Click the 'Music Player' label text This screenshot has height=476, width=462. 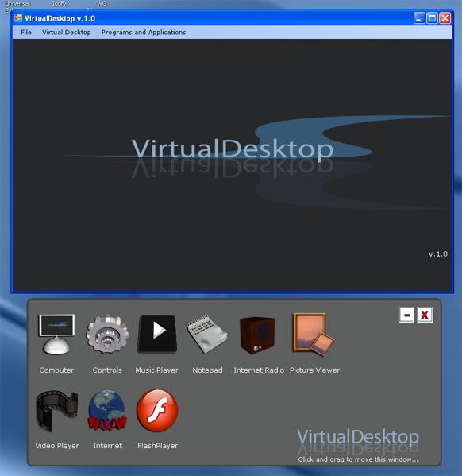pos(157,370)
